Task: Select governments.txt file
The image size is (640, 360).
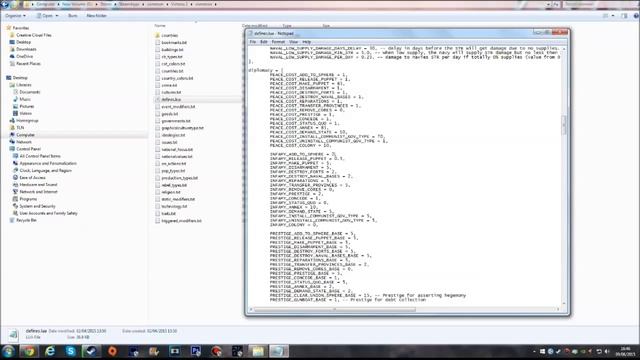Action: [x=176, y=121]
